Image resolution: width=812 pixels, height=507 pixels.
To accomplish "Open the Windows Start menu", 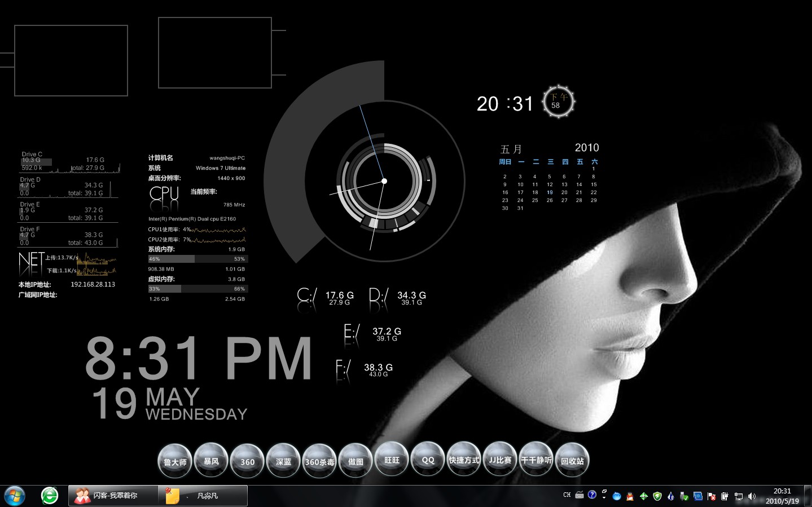I will pyautogui.click(x=15, y=496).
